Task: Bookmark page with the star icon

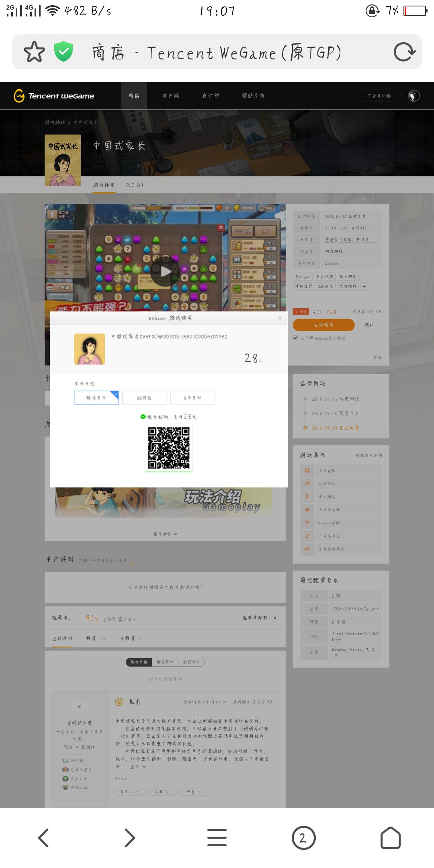Action: point(34,52)
